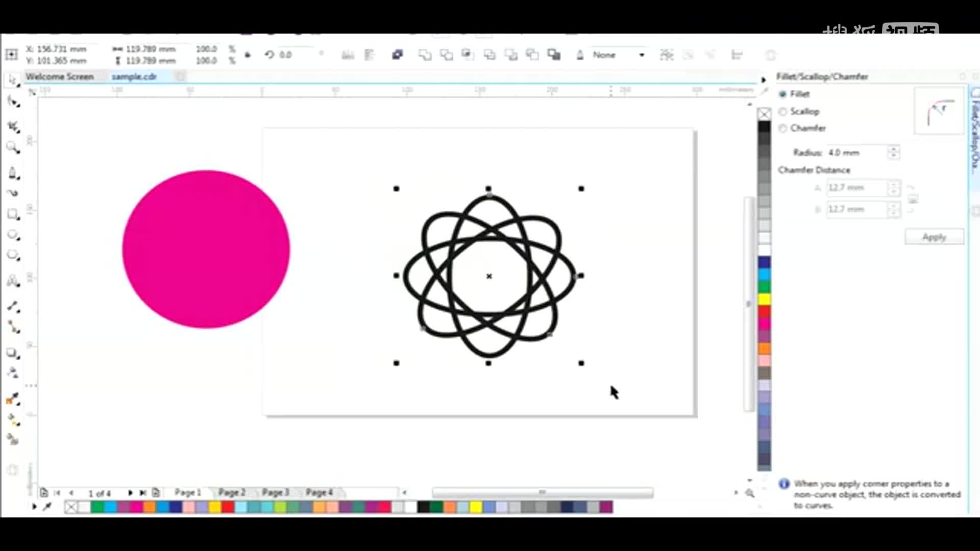Image resolution: width=980 pixels, height=551 pixels.
Task: Go to the next page arrow
Action: point(130,493)
